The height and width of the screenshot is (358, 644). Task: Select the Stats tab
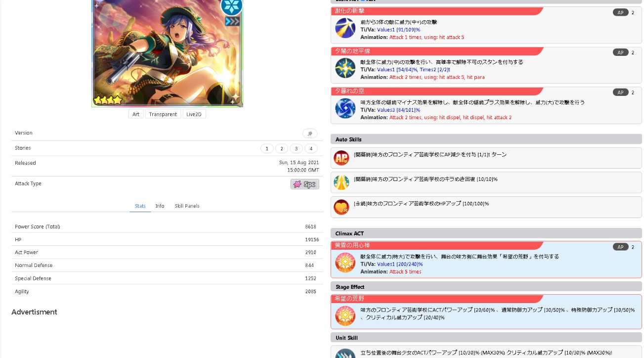pyautogui.click(x=140, y=206)
